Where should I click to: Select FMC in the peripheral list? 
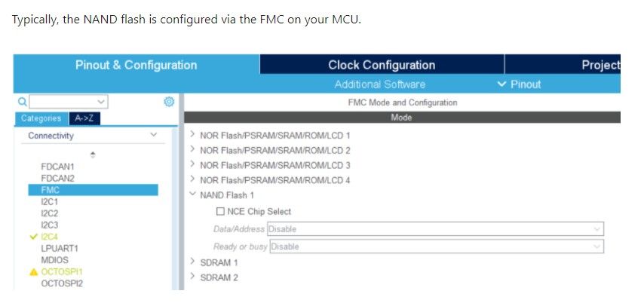pos(94,190)
